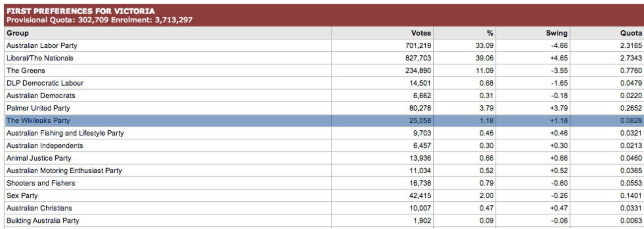
Task: Select the Liberal/The Nationals group name
Action: pyautogui.click(x=40, y=58)
